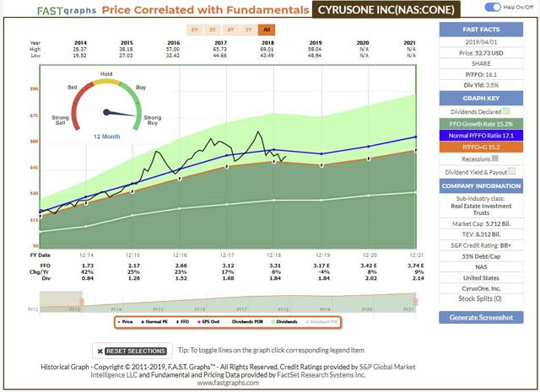
Task: Click the 12 Month gauge caption
Action: [107, 137]
